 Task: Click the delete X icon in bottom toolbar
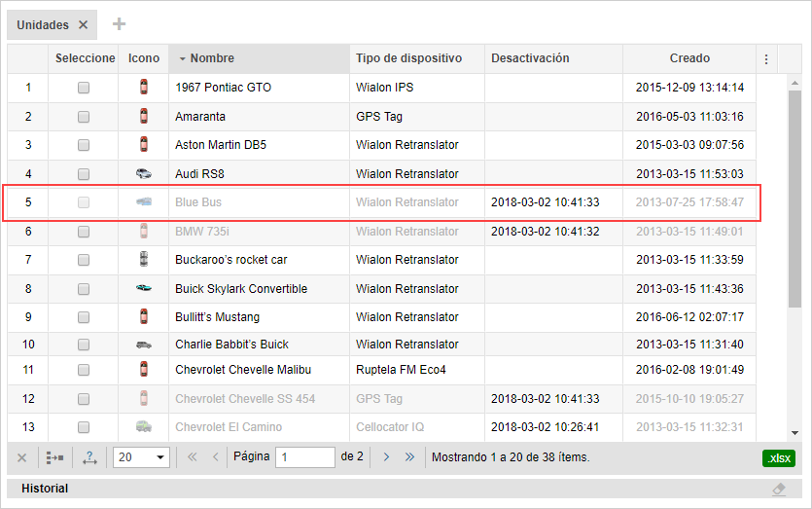click(22, 456)
